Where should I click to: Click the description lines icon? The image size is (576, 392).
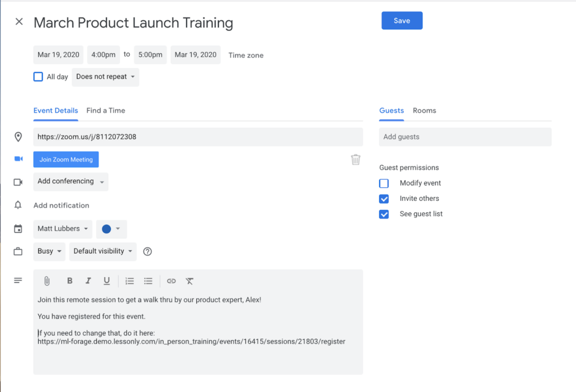(18, 281)
